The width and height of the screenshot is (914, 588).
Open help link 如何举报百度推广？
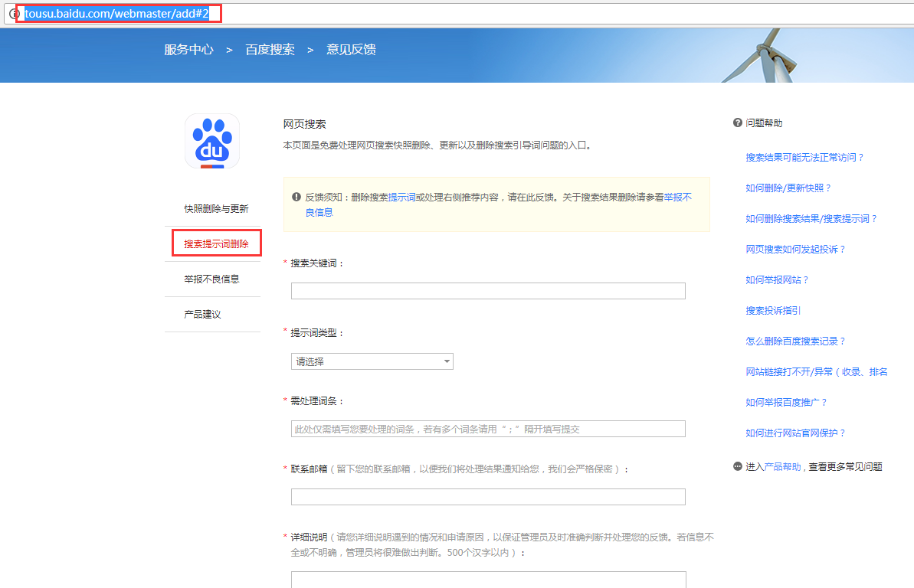point(786,402)
